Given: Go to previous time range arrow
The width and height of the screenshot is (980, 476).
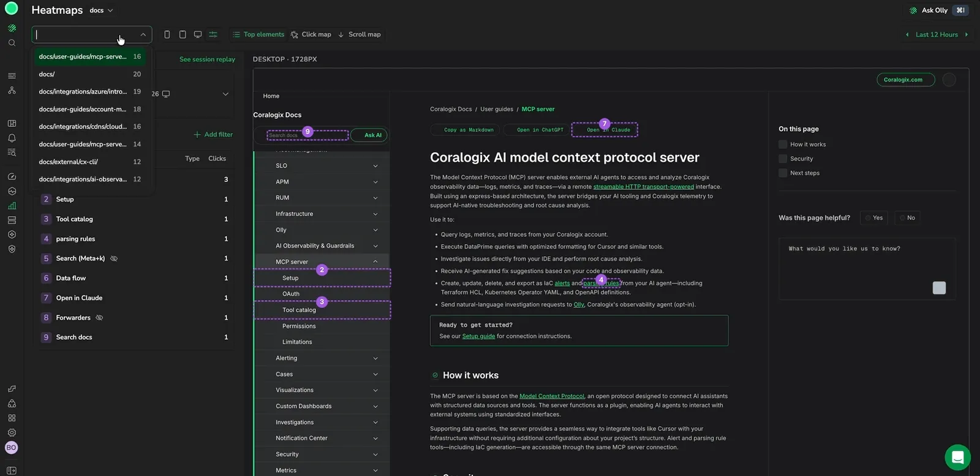Looking at the screenshot, I should [x=907, y=35].
